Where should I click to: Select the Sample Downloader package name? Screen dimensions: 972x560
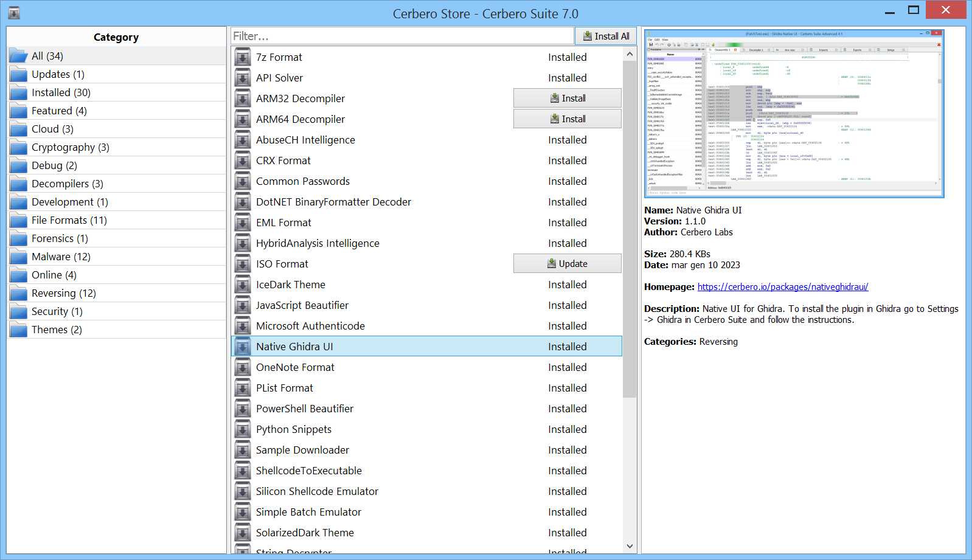(303, 450)
